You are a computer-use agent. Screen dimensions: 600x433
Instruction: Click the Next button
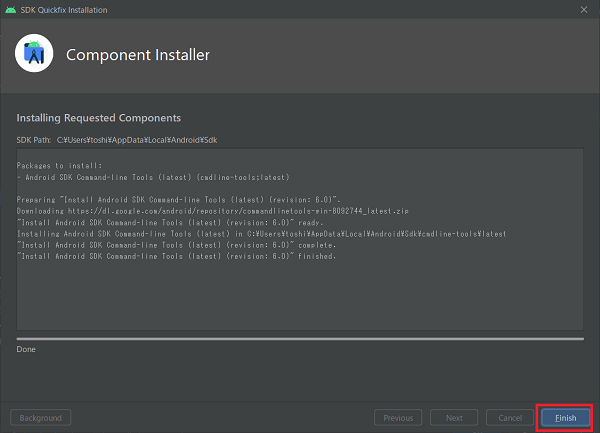tap(454, 417)
